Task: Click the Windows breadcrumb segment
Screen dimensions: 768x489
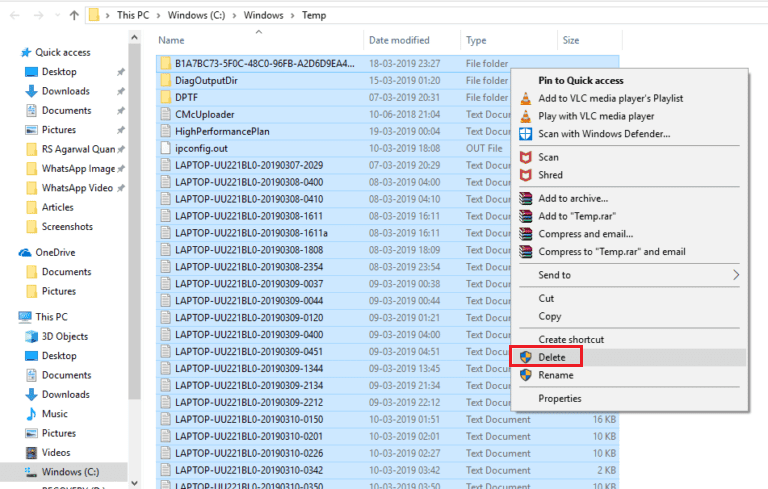Action: (x=264, y=15)
